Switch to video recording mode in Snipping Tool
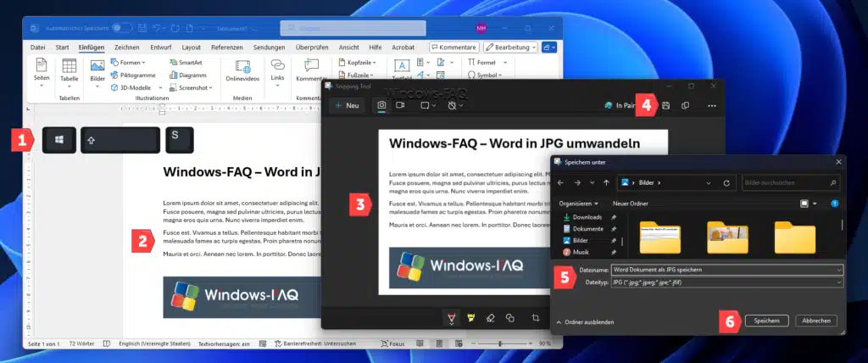The image size is (868, 363). point(400,105)
